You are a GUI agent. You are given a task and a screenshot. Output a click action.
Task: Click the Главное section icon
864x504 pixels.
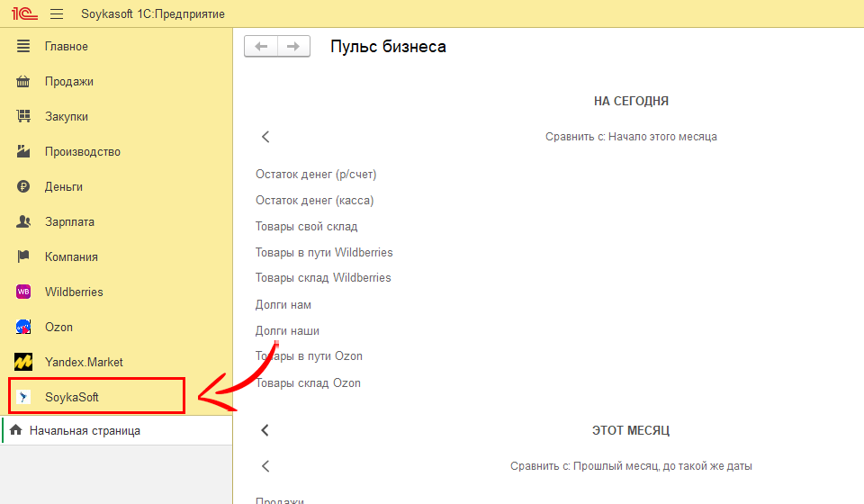[x=24, y=46]
